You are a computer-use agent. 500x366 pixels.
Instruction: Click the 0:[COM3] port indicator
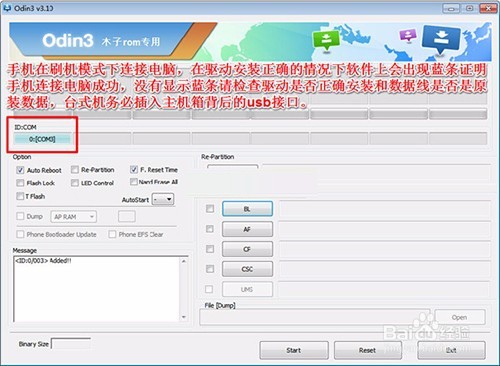point(42,139)
